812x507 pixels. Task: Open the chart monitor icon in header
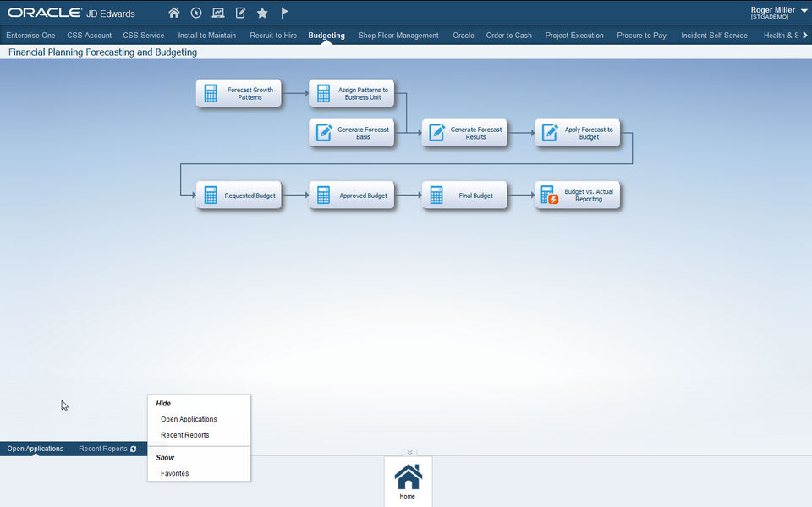coord(218,13)
